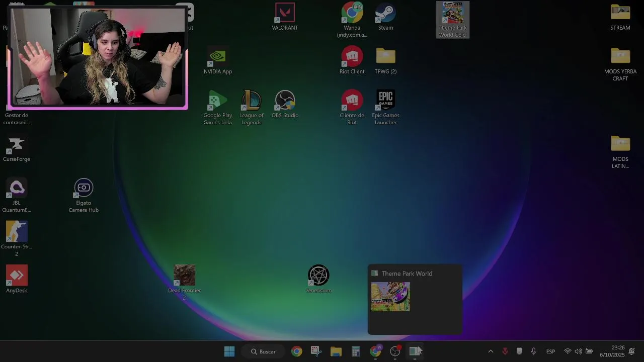Switch to OBS Studio in the taskbar
Screen dimensions: 644x362
[395, 351]
